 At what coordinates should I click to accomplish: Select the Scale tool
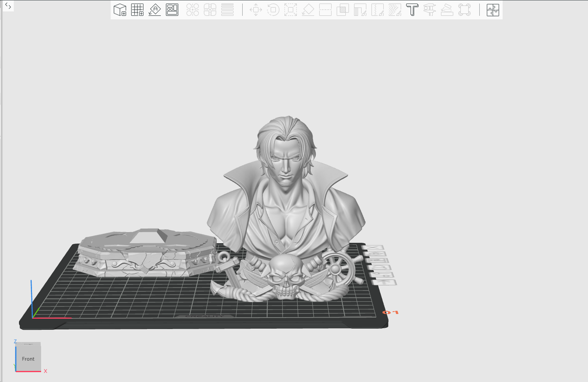[290, 10]
